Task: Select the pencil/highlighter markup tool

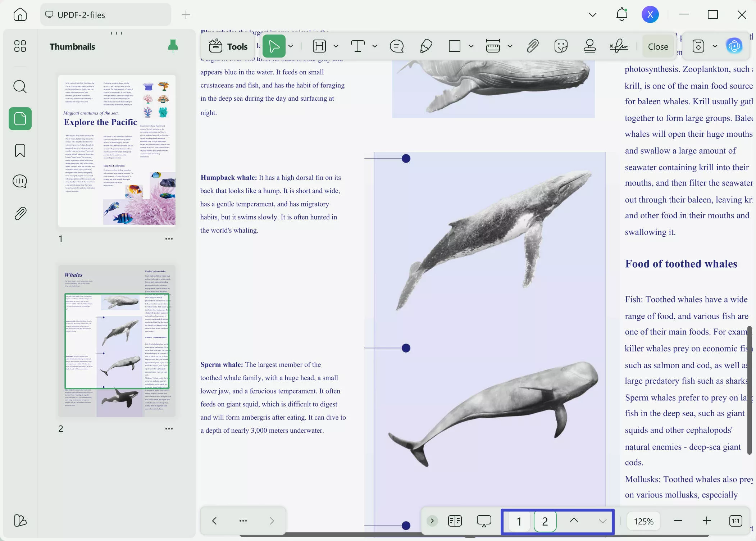Action: 426,46
